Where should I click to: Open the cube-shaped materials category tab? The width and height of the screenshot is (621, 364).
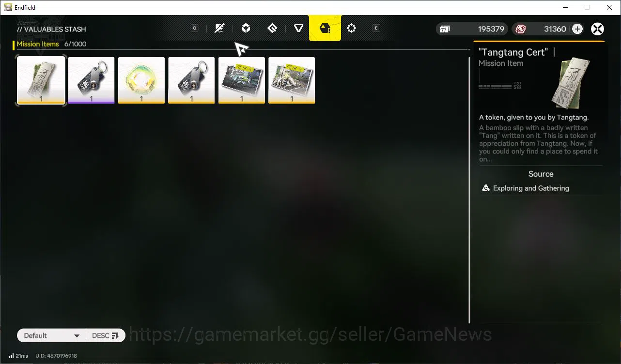246,29
